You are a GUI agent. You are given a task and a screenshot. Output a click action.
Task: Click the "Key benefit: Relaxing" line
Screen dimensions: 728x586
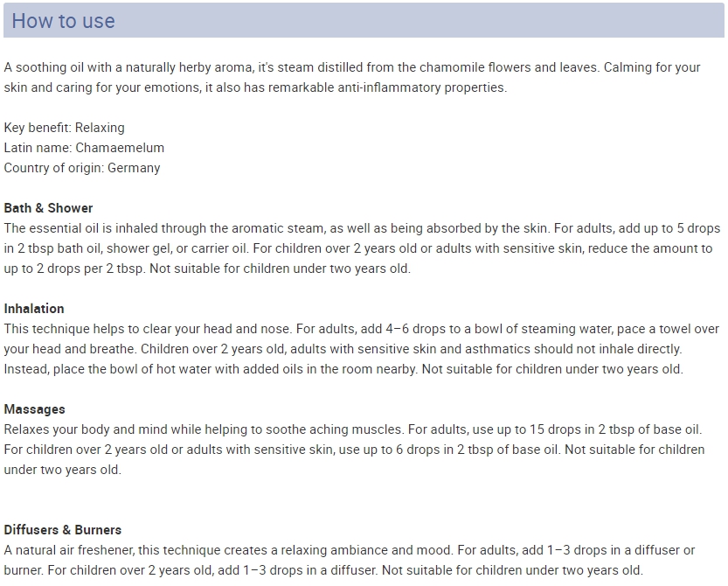click(64, 128)
